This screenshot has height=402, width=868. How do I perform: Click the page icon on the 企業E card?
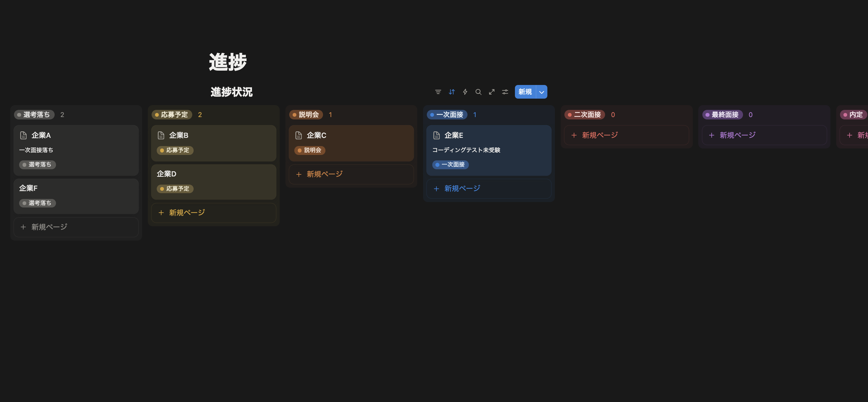tap(436, 135)
